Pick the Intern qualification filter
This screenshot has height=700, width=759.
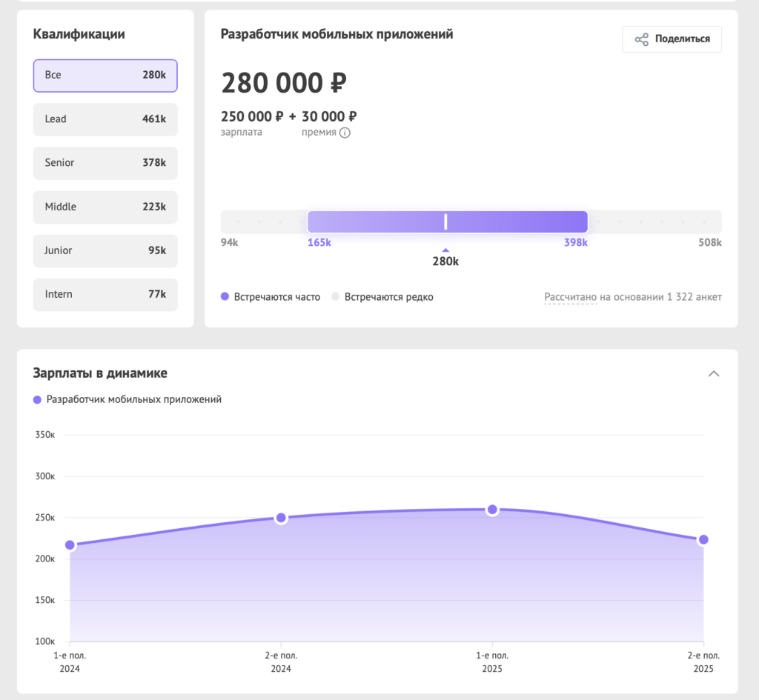(x=105, y=294)
